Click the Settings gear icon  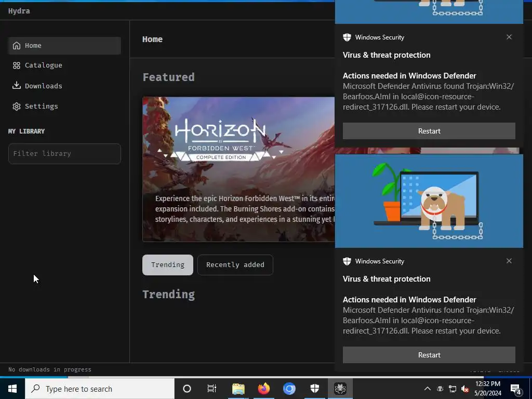pos(16,106)
